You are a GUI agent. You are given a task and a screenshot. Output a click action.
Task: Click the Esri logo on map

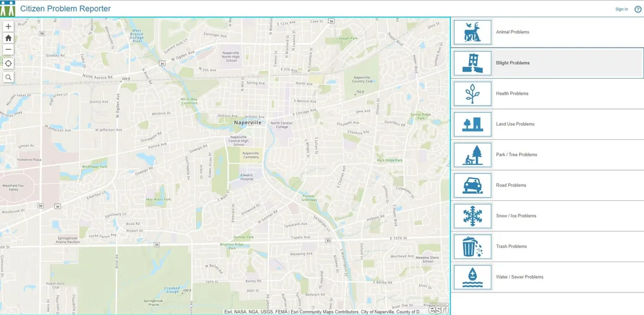tap(438, 309)
